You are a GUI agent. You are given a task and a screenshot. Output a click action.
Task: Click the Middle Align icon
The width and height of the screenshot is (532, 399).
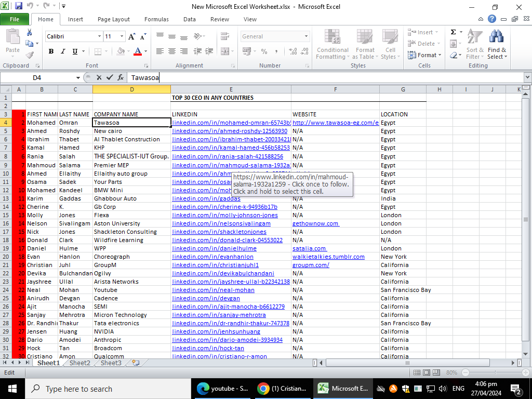pos(172,36)
